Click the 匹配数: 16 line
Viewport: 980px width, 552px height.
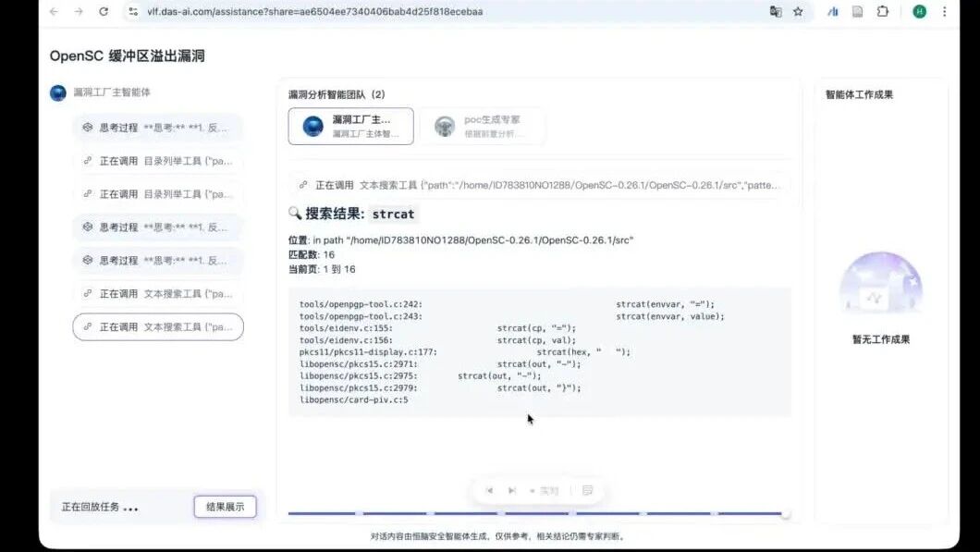point(312,254)
